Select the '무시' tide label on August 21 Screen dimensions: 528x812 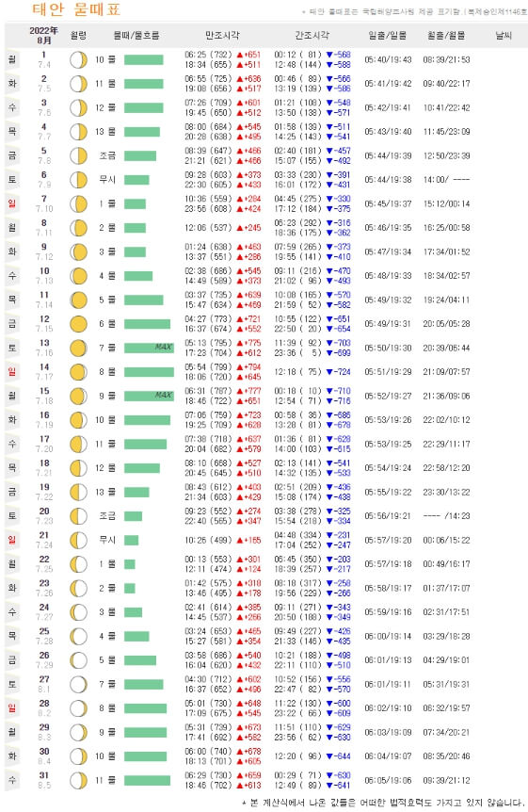pyautogui.click(x=107, y=540)
